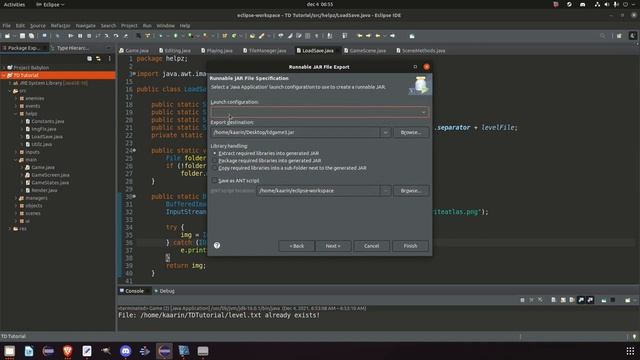Image resolution: width=640 pixels, height=360 pixels.
Task: Click the New file toolbar icon
Action: (x=7, y=36)
